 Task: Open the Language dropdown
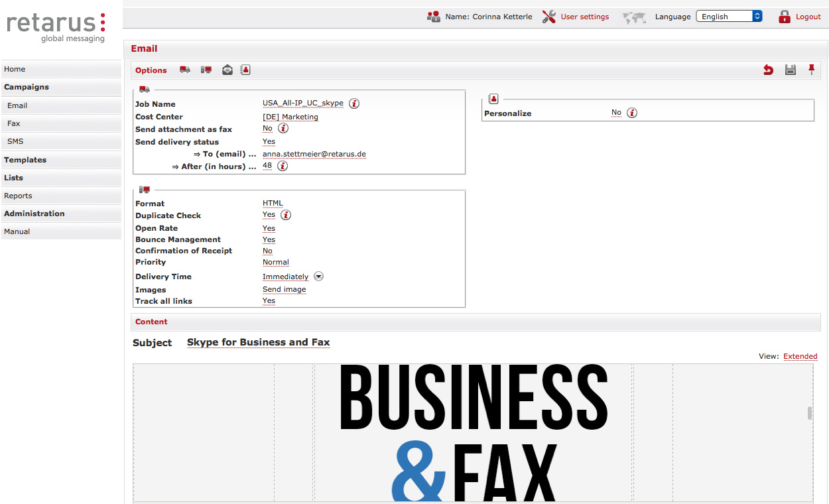click(x=729, y=17)
